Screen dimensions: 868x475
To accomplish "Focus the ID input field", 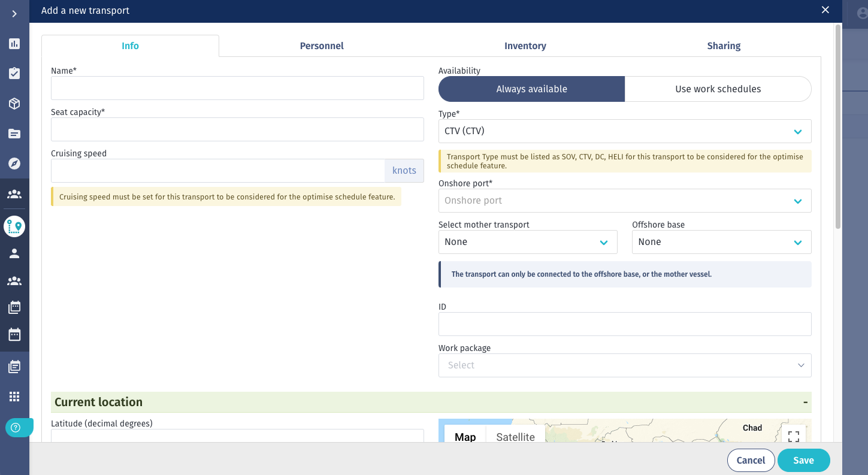I will (x=625, y=324).
